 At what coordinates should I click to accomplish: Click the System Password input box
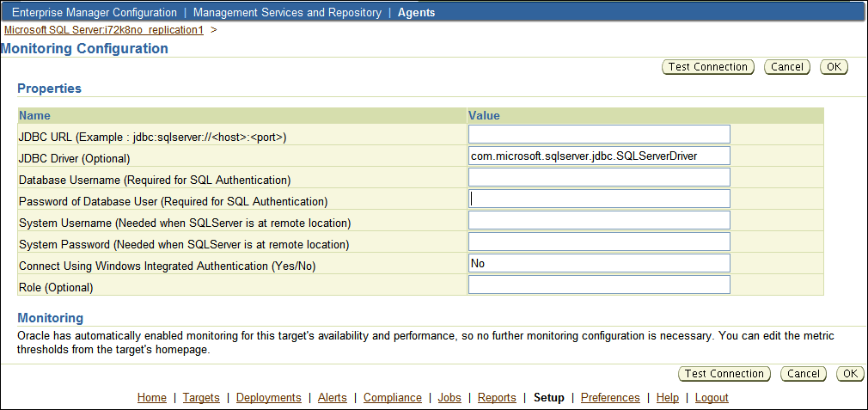(599, 242)
